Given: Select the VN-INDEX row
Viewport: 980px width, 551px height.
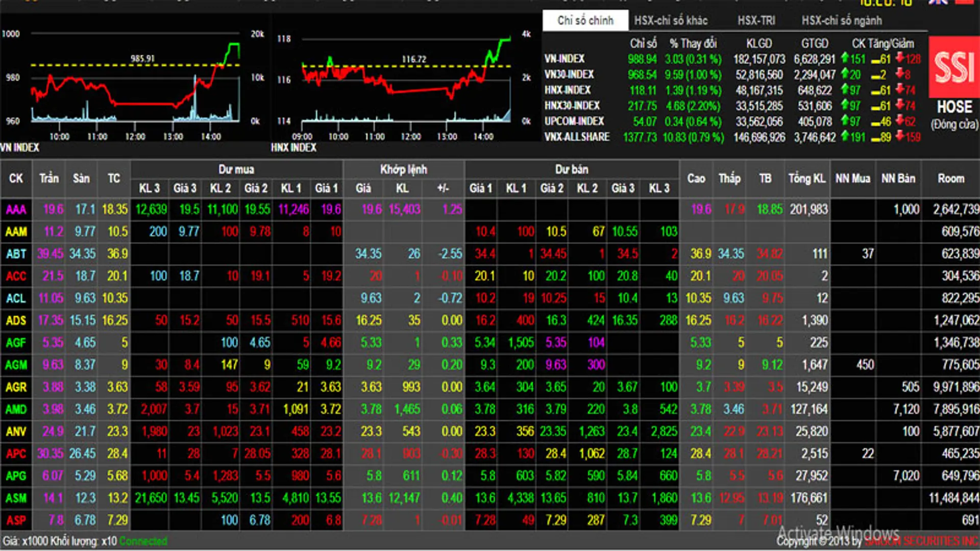Looking at the screenshot, I should point(733,59).
